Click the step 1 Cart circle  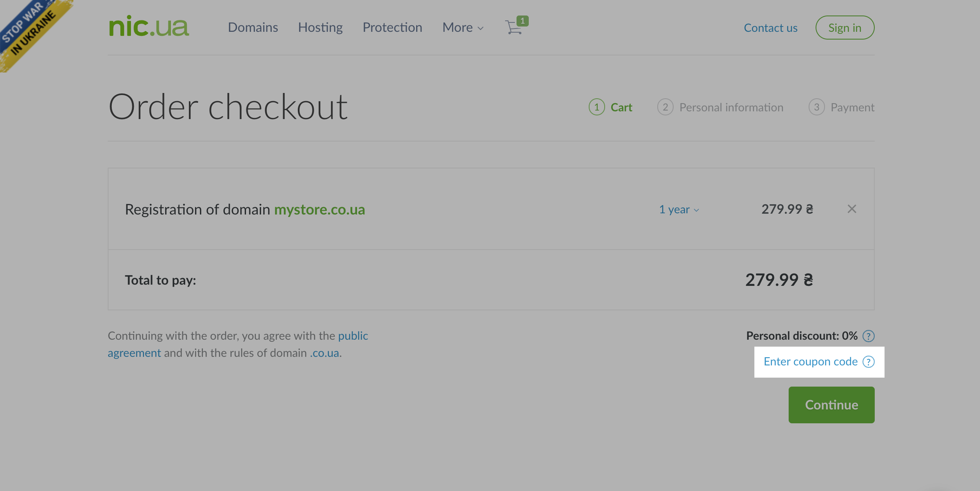[x=596, y=107]
